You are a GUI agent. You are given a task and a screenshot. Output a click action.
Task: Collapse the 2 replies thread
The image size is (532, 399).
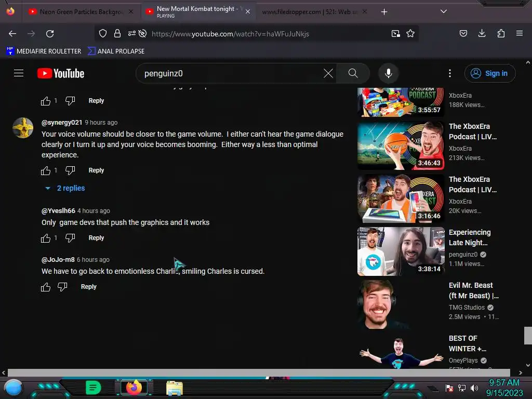pyautogui.click(x=65, y=188)
